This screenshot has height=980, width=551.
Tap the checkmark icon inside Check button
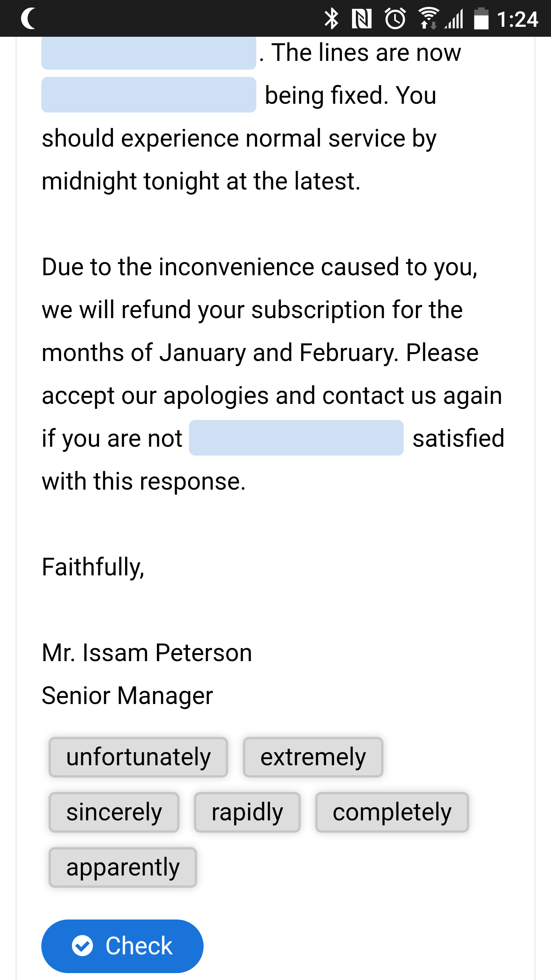click(x=82, y=946)
